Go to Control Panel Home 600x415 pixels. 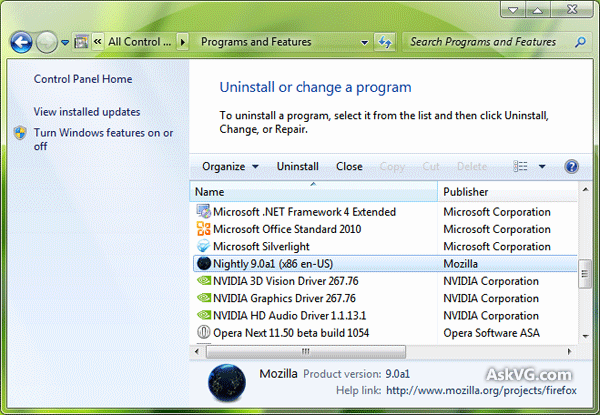tap(83, 79)
